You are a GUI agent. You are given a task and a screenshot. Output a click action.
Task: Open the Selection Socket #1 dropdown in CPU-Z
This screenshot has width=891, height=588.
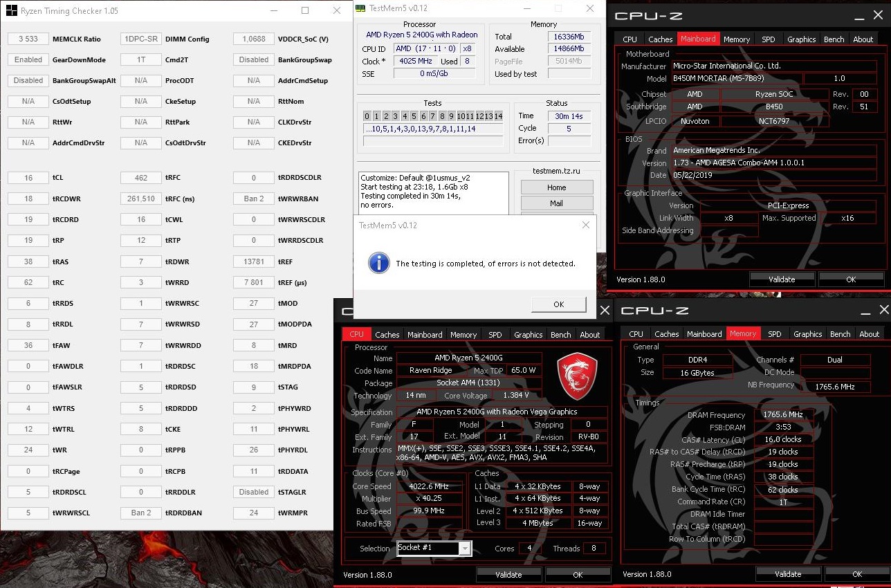coord(466,549)
